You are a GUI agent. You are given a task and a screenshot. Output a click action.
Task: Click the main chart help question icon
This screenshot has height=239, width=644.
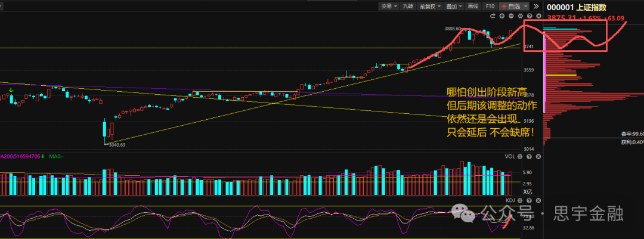528,15
